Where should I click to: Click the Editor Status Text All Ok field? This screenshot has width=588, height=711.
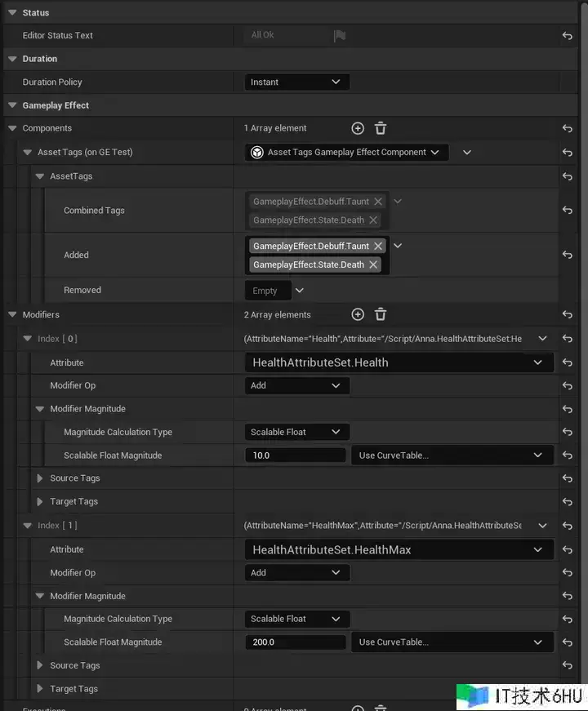pos(286,35)
